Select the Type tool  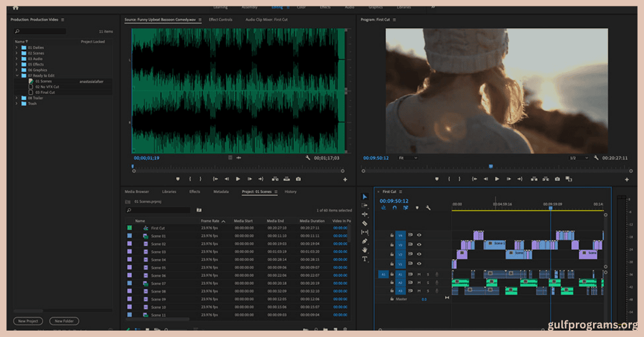365,259
